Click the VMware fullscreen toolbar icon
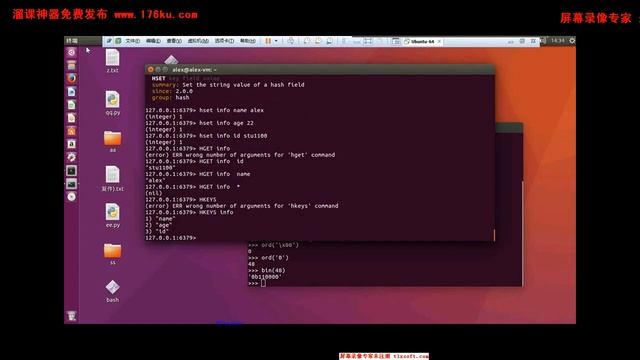 tap(368, 41)
